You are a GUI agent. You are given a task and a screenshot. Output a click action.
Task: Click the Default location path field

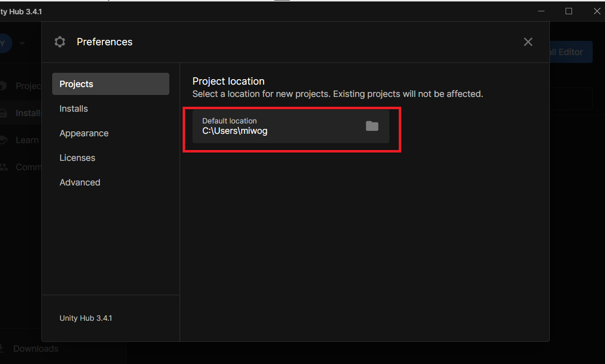(x=290, y=126)
